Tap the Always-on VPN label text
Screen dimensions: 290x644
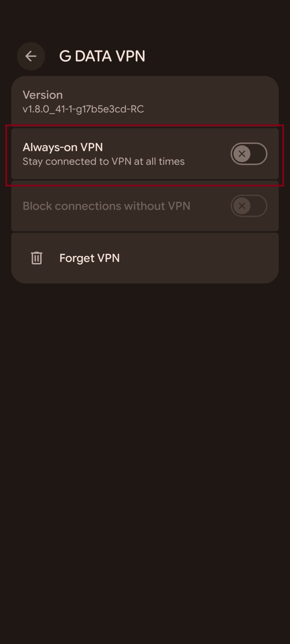(63, 147)
